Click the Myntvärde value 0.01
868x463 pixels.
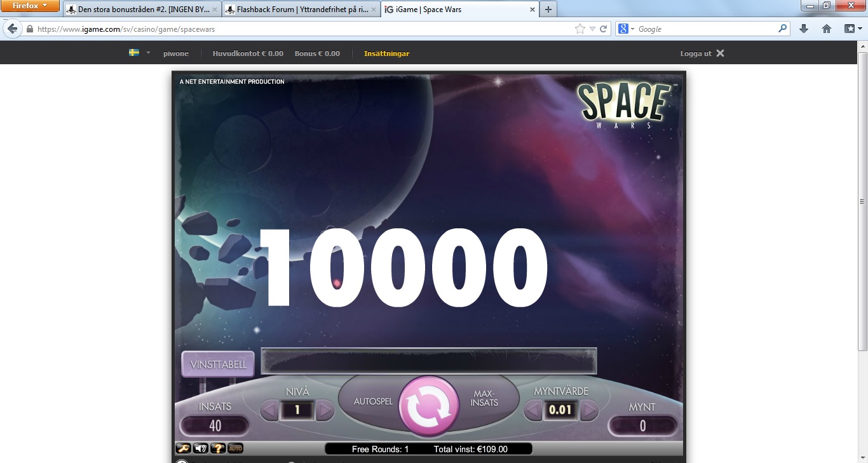tap(560, 410)
